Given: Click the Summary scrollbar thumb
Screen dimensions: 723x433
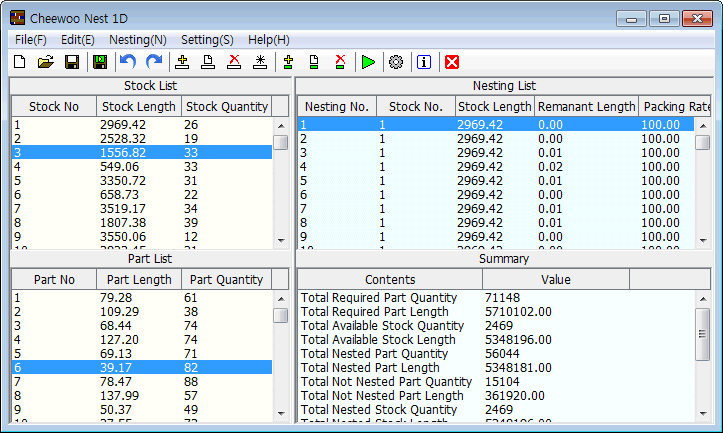Looking at the screenshot, I should pyautogui.click(x=703, y=334).
